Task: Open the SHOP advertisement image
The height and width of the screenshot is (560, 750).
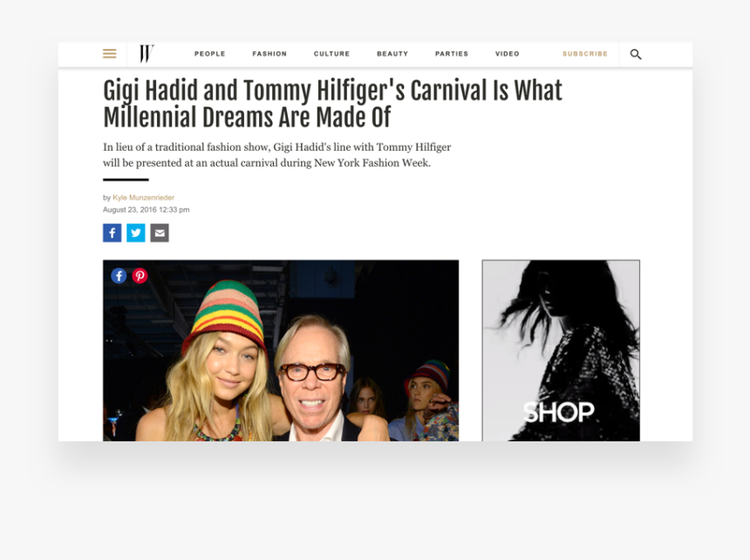Action: [561, 351]
